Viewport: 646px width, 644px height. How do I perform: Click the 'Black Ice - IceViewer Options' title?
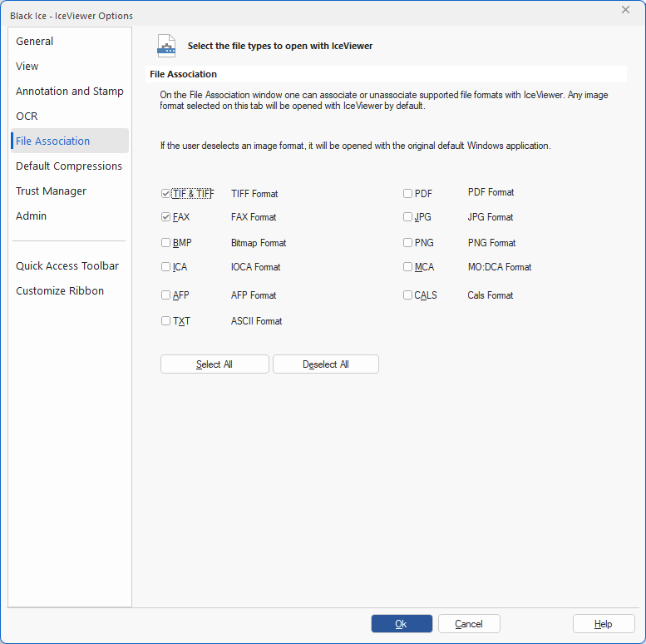pos(72,16)
